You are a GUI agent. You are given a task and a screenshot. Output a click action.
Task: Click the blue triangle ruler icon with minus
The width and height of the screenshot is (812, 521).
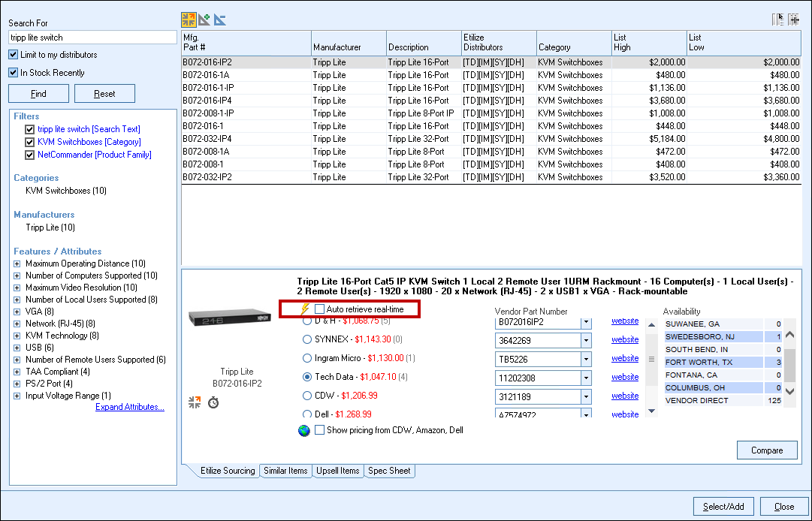(220, 20)
